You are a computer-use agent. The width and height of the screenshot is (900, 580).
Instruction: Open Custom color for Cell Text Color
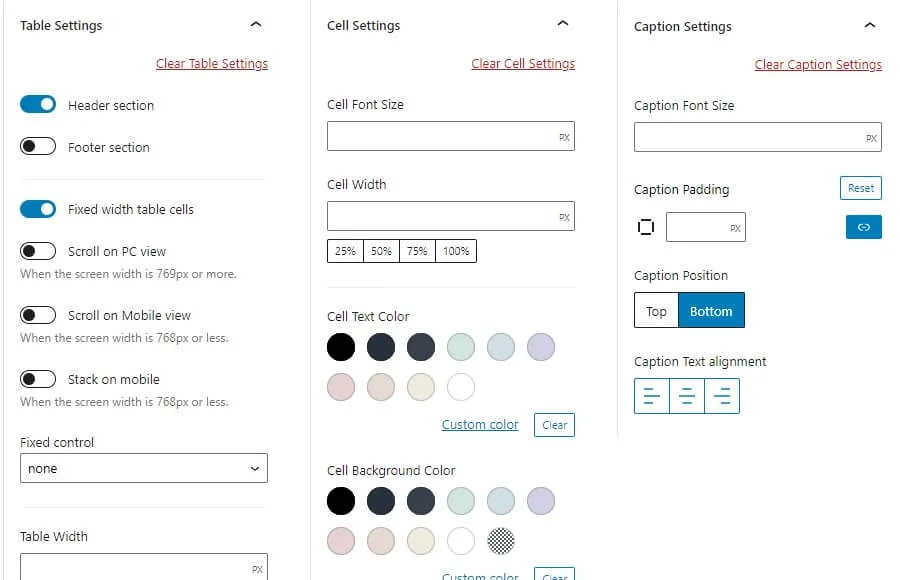coord(480,424)
